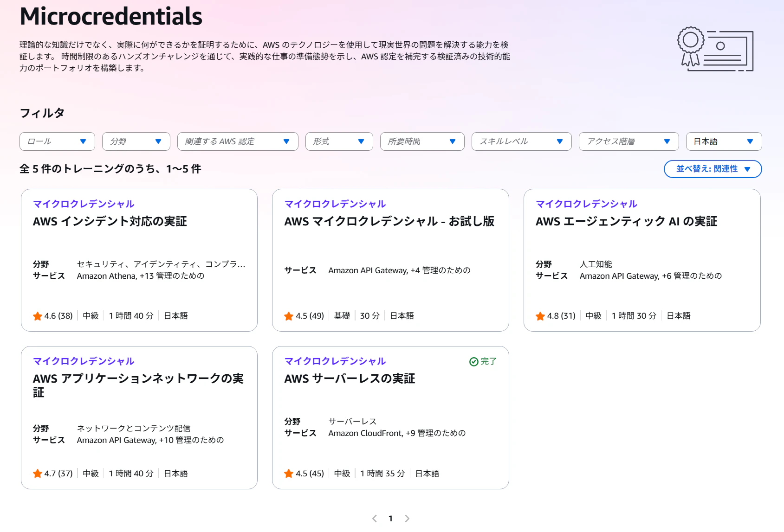Open the 形式 filter dropdown
The width and height of the screenshot is (784, 532).
tap(339, 141)
